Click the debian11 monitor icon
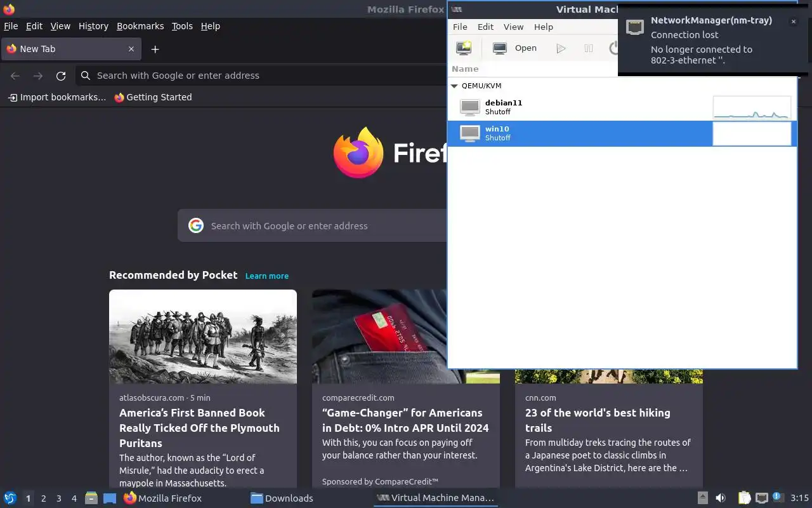The height and width of the screenshot is (508, 812). 470,107
